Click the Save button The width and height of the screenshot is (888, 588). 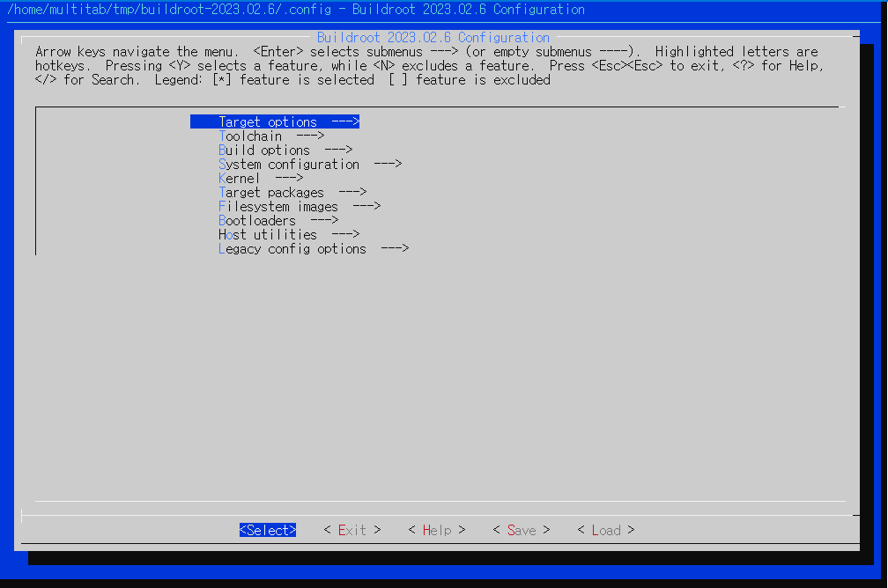(522, 530)
